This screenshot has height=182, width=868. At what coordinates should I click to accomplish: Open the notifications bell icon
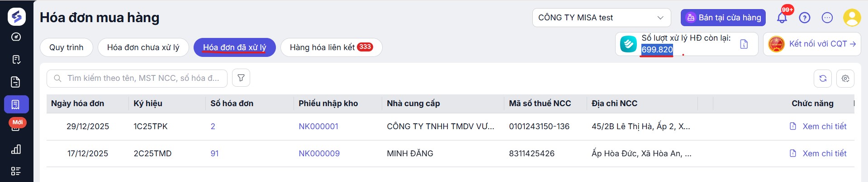(x=782, y=18)
